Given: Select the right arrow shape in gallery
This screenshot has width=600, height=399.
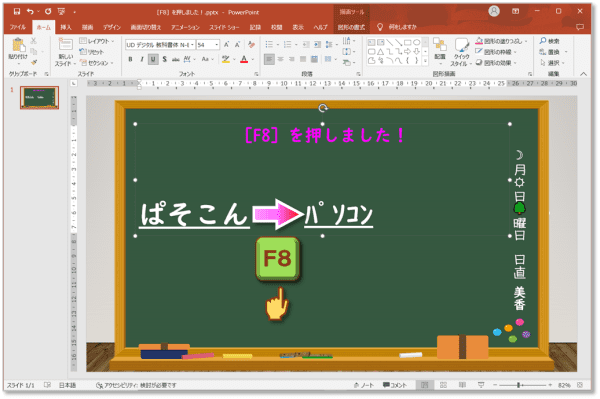Looking at the screenshot, I should [408, 52].
